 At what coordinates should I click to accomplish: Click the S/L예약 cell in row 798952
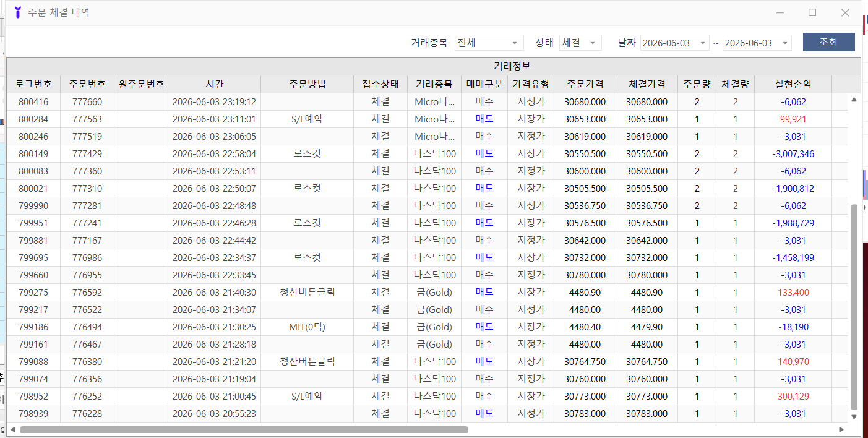coord(307,397)
